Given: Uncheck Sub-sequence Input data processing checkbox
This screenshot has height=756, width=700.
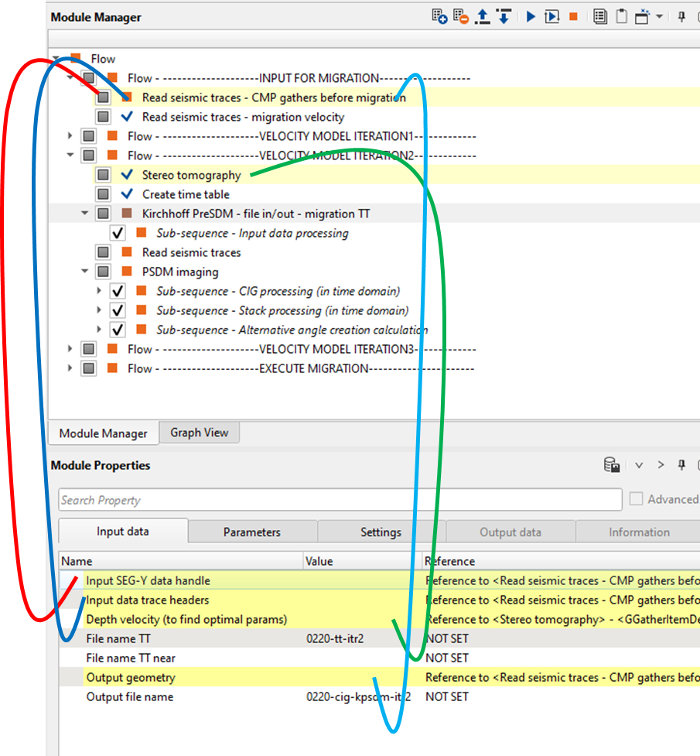Looking at the screenshot, I should [118, 233].
